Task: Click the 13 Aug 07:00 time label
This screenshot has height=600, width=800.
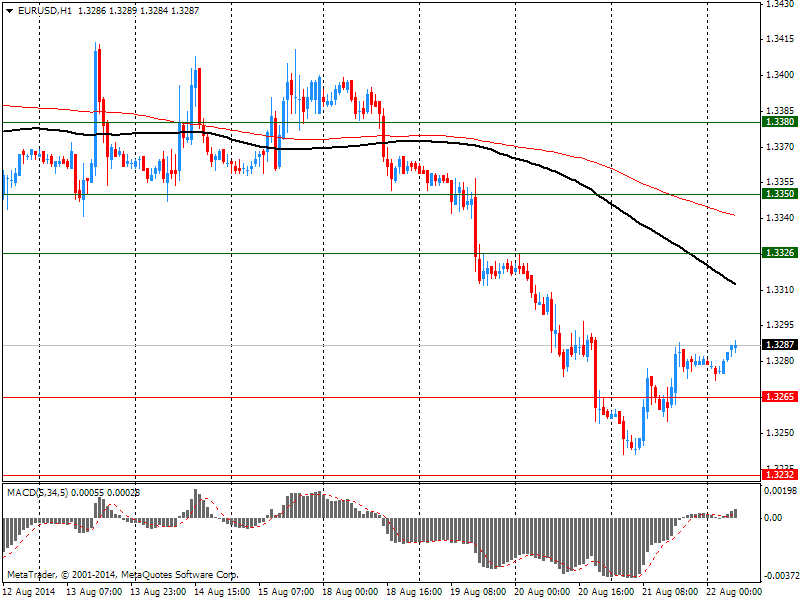Action: coord(94,592)
